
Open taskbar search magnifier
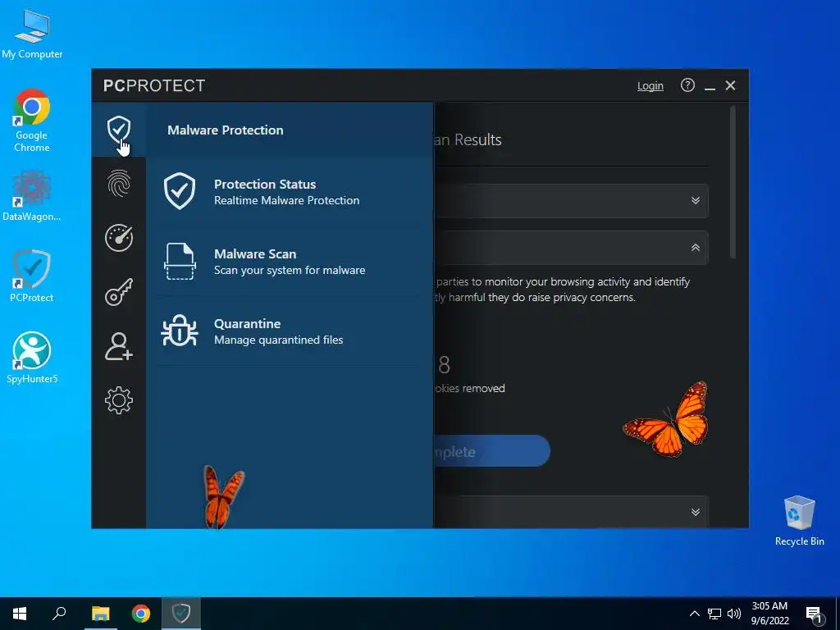59,614
